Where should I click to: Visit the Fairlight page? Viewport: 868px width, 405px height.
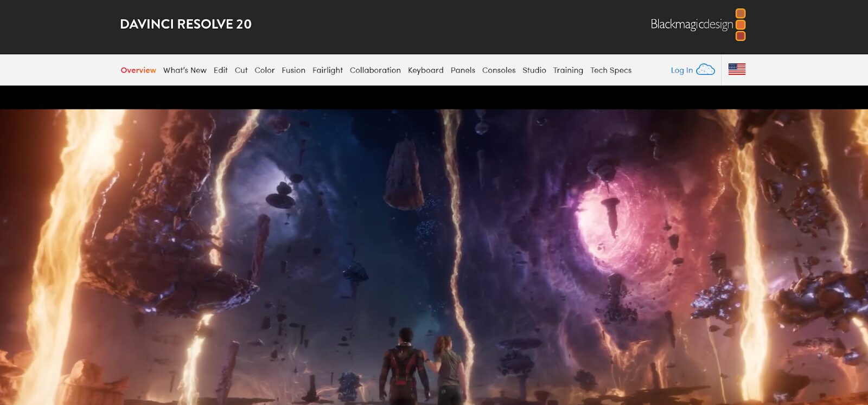(x=327, y=70)
